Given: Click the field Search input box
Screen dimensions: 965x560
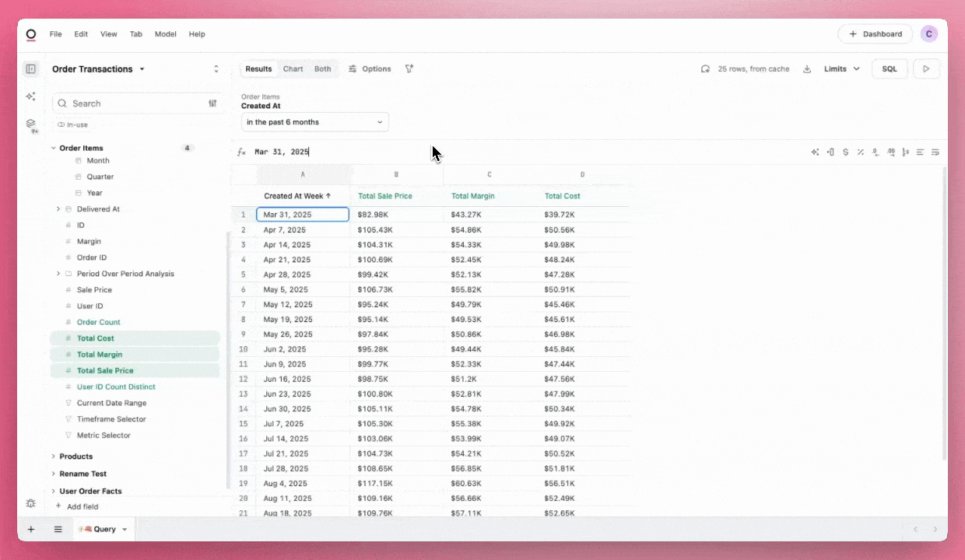Looking at the screenshot, I should point(128,103).
